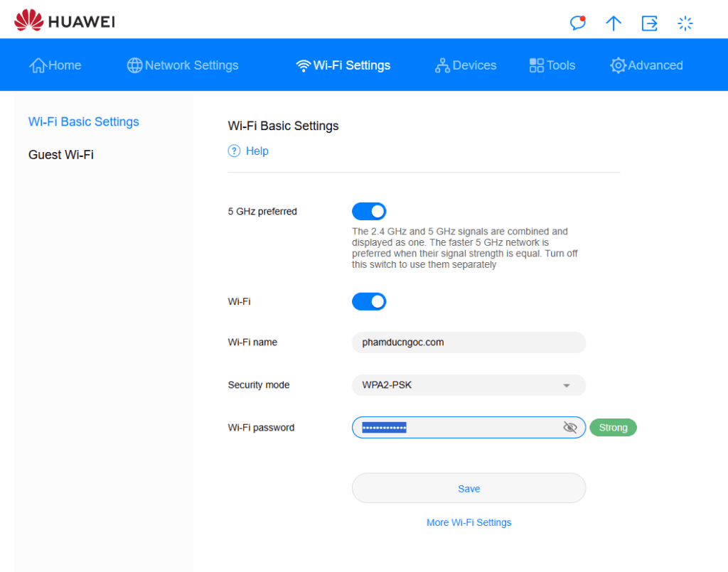
Task: Edit the Wi-Fi name field
Action: (x=469, y=342)
